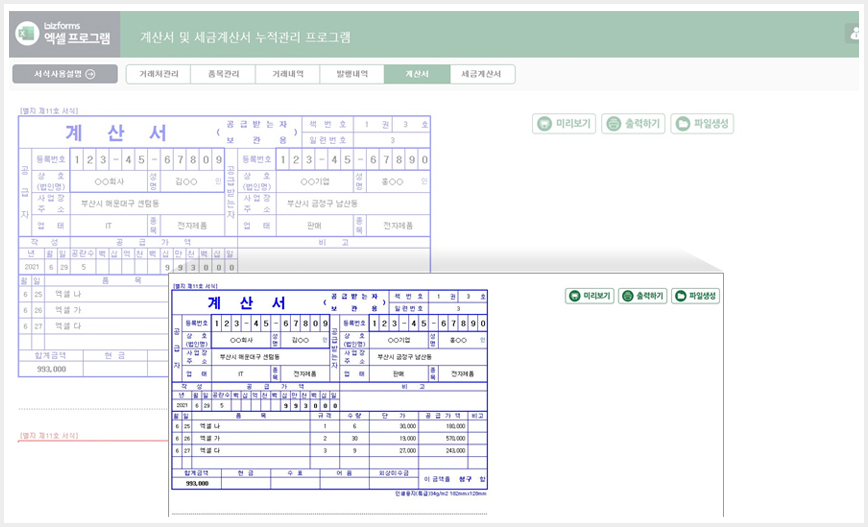Click the dark green 출력하기 printer icon

point(627,296)
